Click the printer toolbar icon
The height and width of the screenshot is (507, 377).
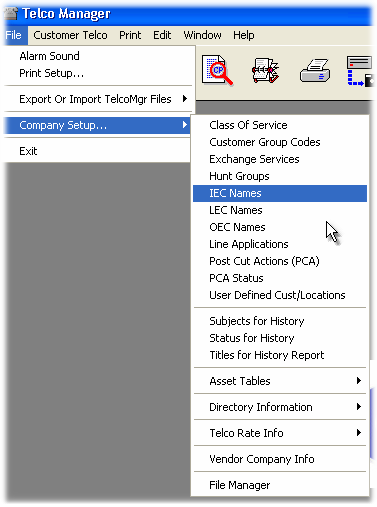point(315,70)
